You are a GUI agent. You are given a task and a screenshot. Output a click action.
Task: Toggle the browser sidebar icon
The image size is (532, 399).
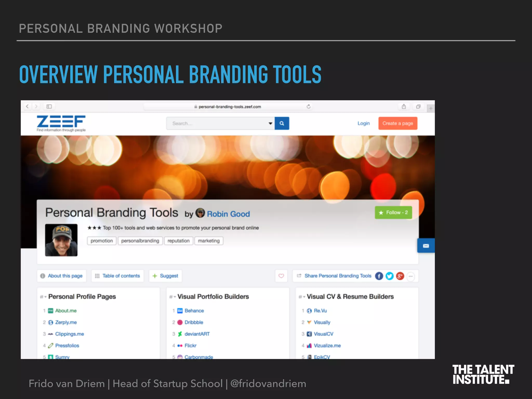pyautogui.click(x=49, y=107)
